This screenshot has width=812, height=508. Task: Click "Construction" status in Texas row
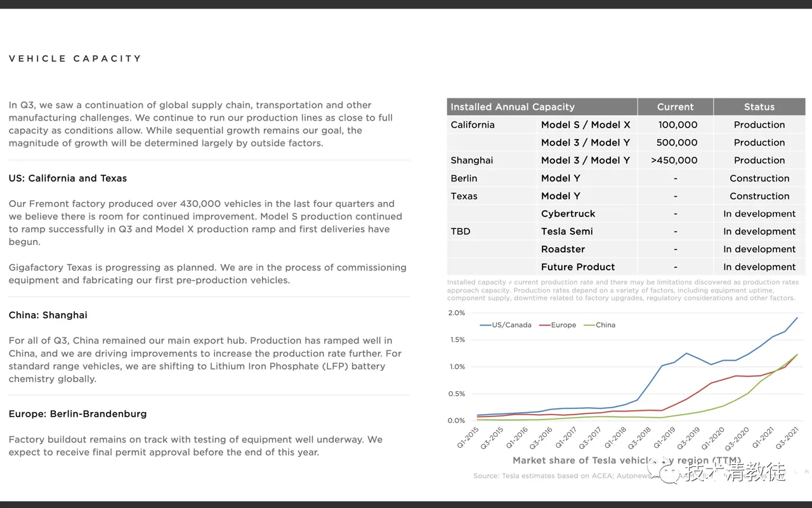pos(759,196)
